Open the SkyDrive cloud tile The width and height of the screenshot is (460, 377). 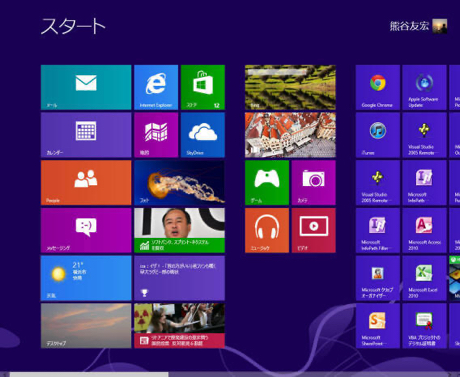coord(203,135)
